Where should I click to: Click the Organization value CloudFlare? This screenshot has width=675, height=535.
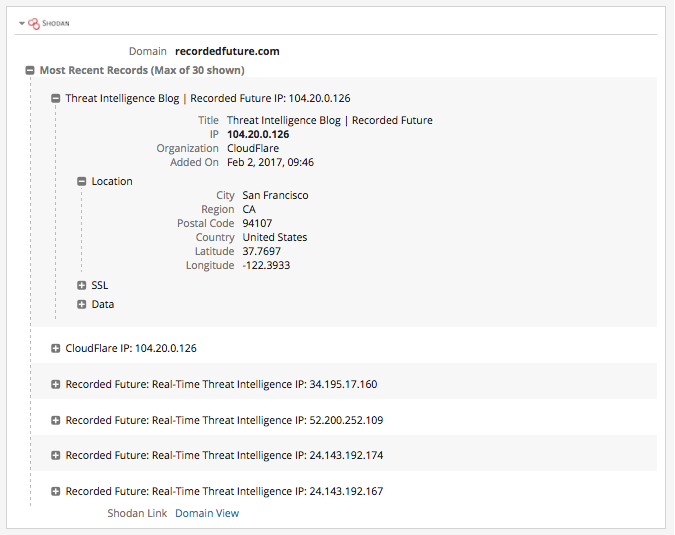coord(253,148)
